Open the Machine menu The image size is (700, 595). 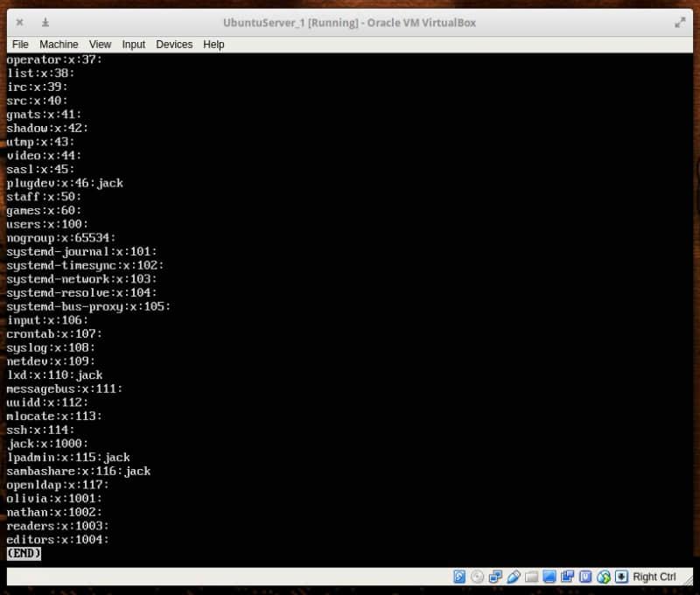click(x=59, y=44)
